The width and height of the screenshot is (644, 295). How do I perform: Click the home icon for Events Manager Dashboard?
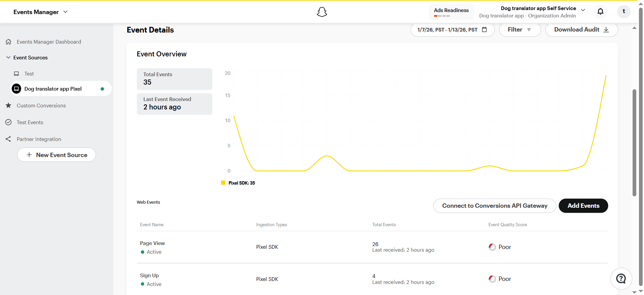point(8,42)
